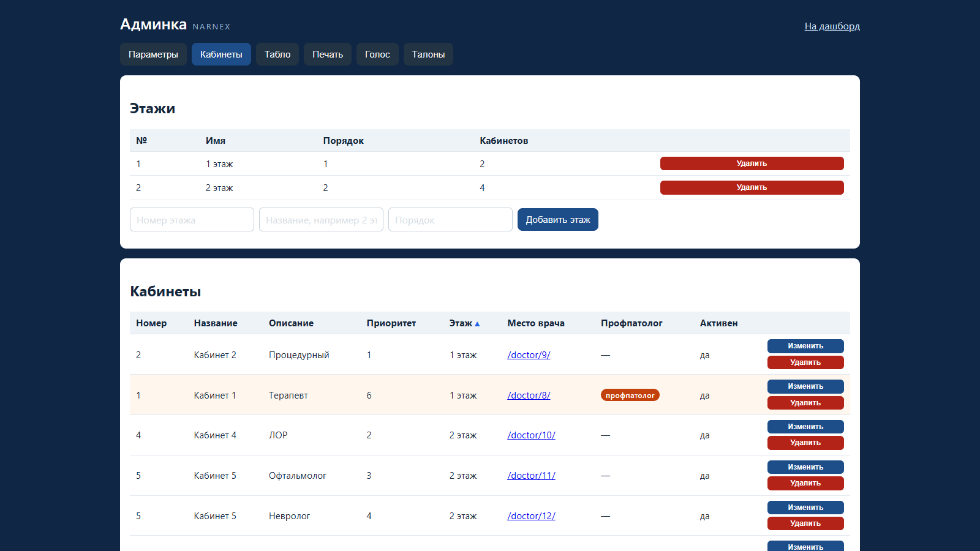980x551 pixels.
Task: Open the /doctor/10/ link
Action: click(x=531, y=435)
